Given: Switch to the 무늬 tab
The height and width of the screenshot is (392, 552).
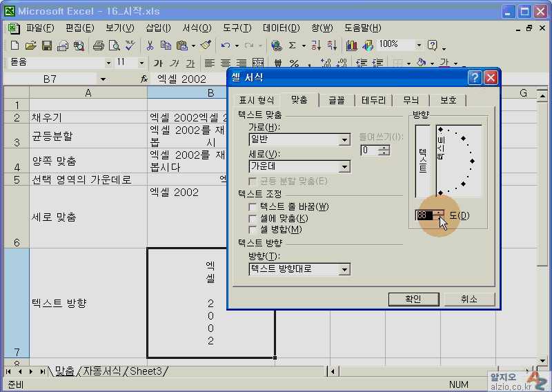Looking at the screenshot, I should point(411,100).
